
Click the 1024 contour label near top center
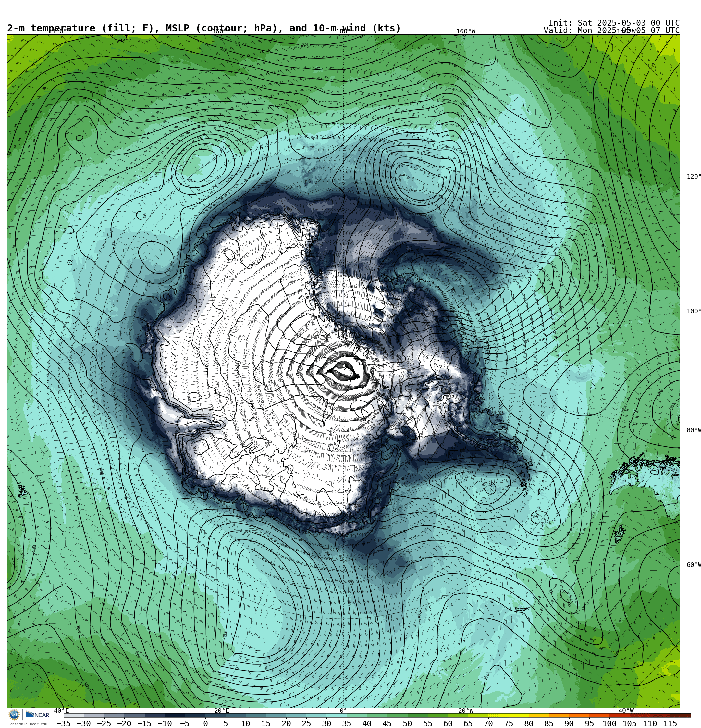(x=304, y=44)
